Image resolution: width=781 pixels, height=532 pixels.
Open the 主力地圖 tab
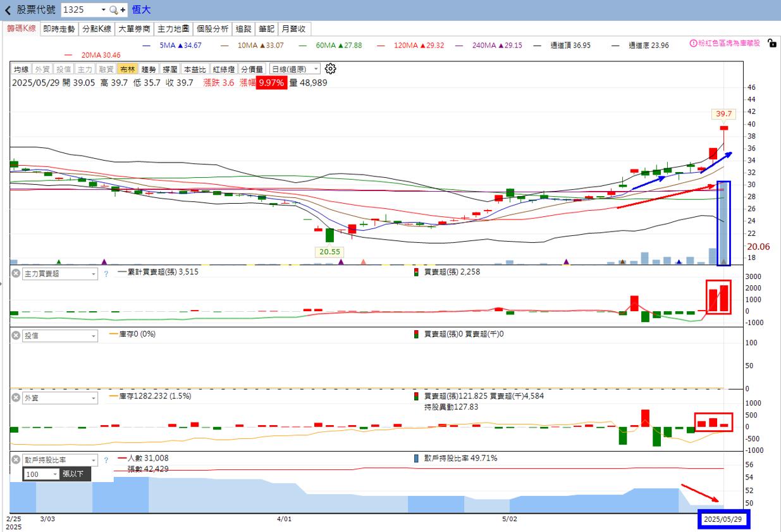[173, 29]
